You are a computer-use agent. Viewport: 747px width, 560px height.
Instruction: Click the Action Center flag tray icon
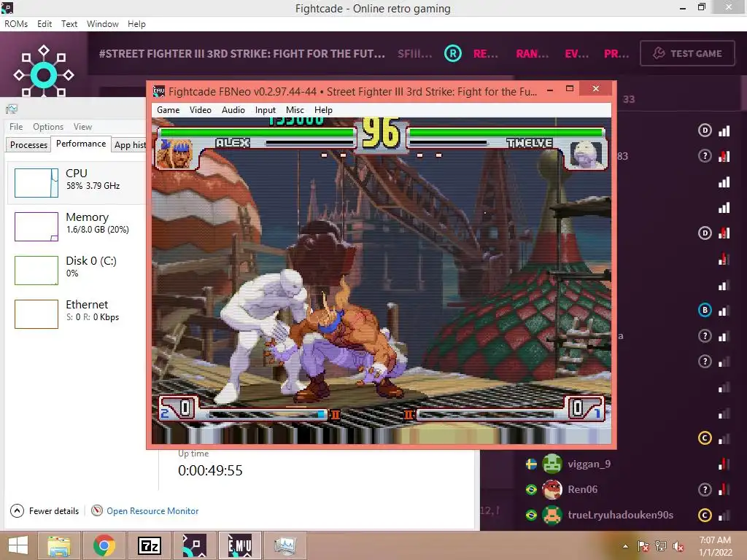(x=643, y=546)
